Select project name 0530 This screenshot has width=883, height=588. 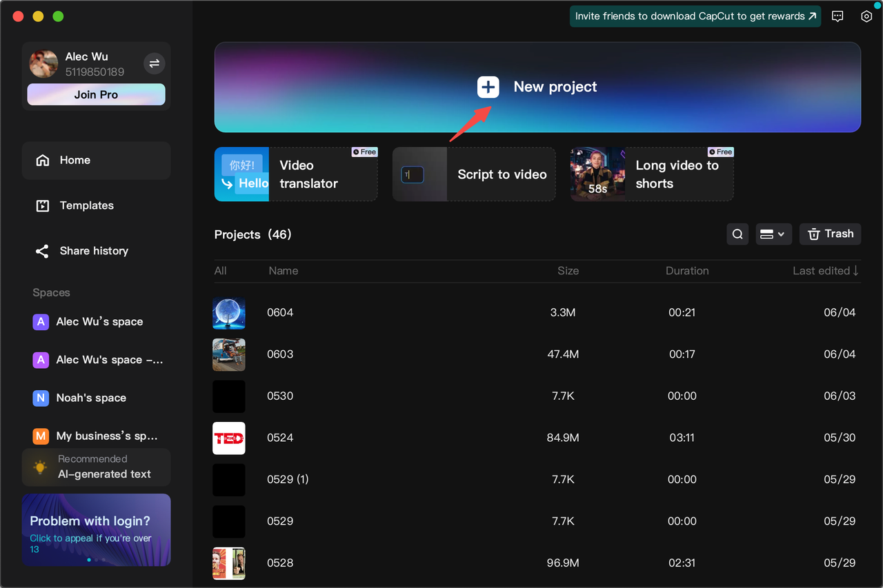(x=280, y=396)
